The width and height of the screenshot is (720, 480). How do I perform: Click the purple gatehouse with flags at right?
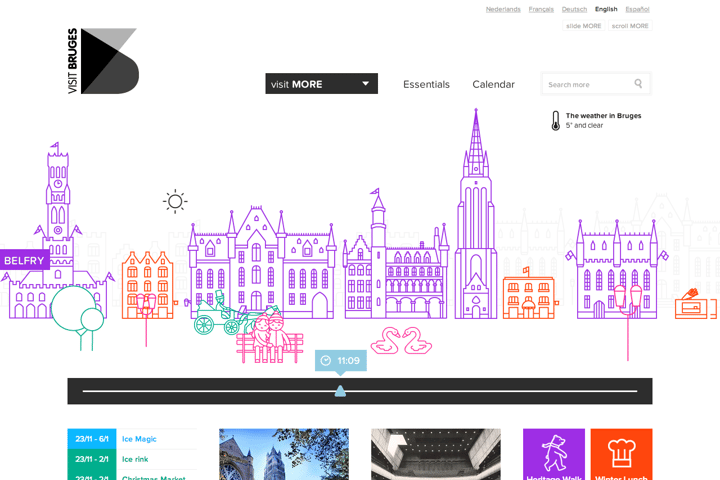point(617,270)
